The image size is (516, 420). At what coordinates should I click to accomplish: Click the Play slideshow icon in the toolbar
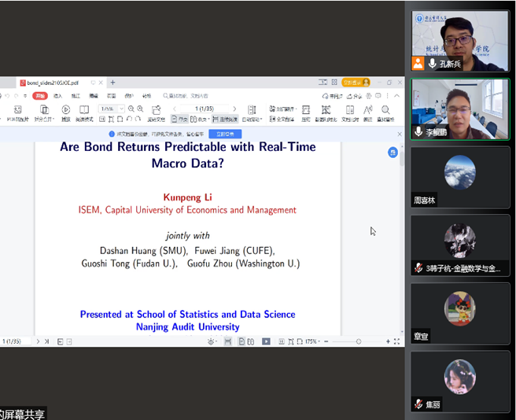pos(65,110)
